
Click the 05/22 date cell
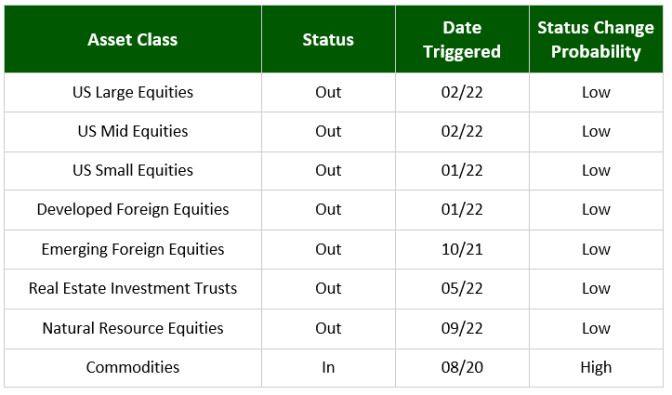coord(462,289)
